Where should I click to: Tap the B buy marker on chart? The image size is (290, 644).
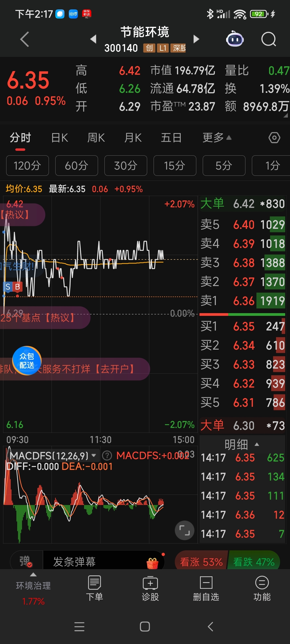pyautogui.click(x=17, y=287)
